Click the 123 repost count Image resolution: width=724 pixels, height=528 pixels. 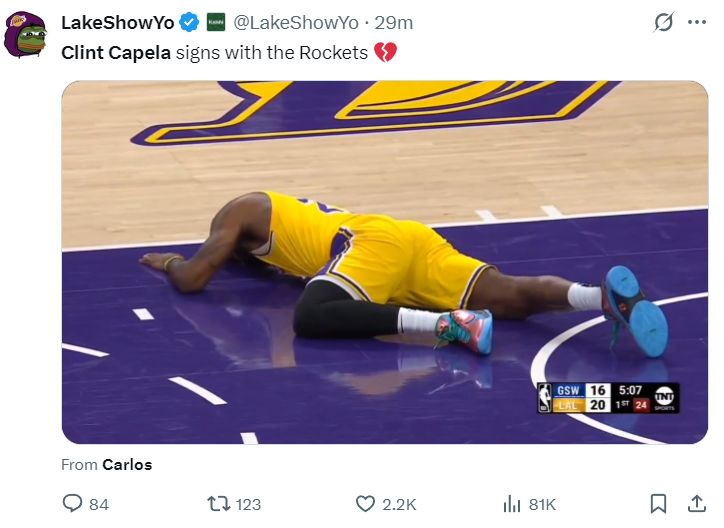coord(246,504)
